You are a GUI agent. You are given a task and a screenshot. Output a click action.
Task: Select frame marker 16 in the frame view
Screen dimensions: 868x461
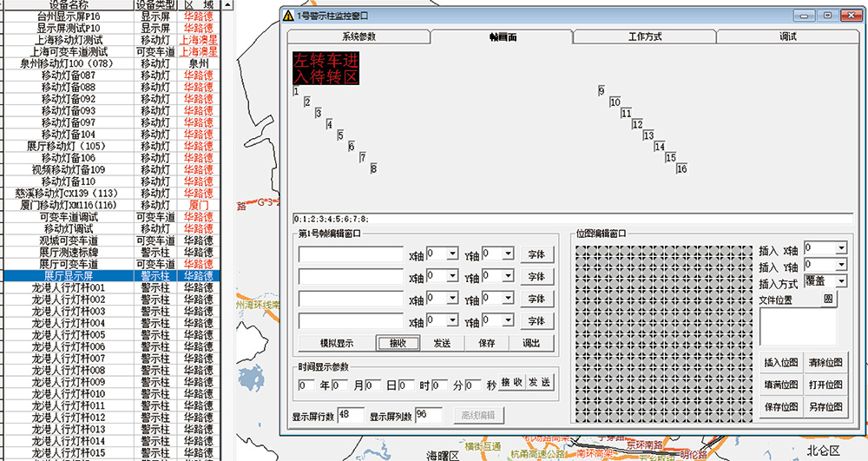click(681, 168)
